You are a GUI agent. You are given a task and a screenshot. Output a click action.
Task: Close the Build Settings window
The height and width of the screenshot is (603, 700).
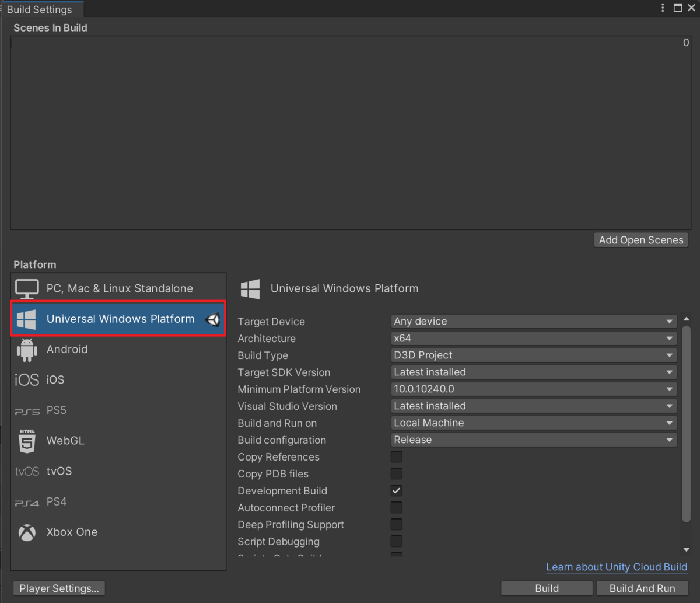click(692, 8)
